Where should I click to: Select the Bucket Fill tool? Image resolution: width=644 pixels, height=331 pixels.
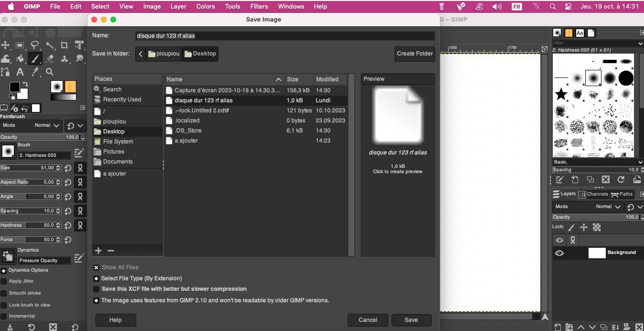[20, 58]
